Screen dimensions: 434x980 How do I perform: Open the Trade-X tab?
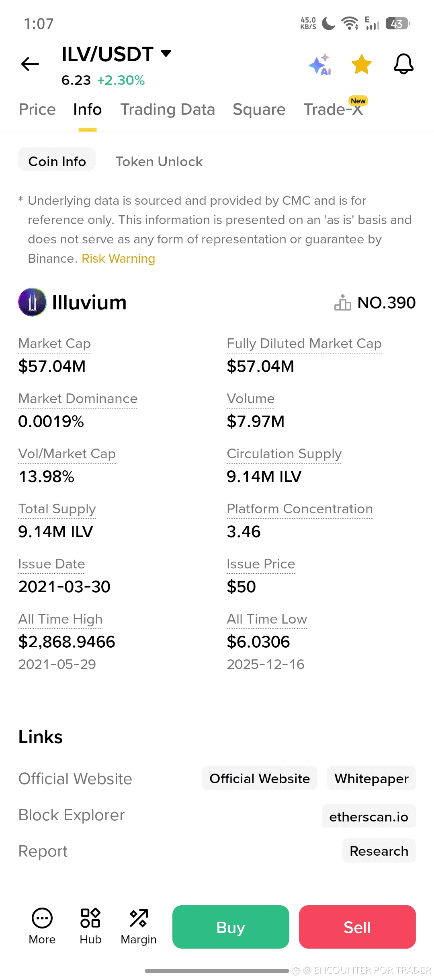pos(333,109)
